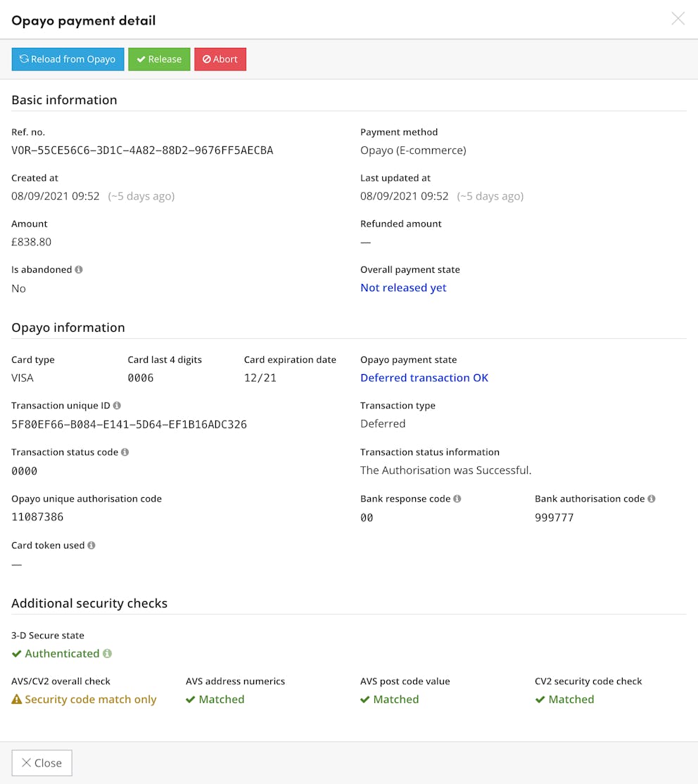Click the bank response code 00
Screen dimensions: 698x784
point(367,518)
